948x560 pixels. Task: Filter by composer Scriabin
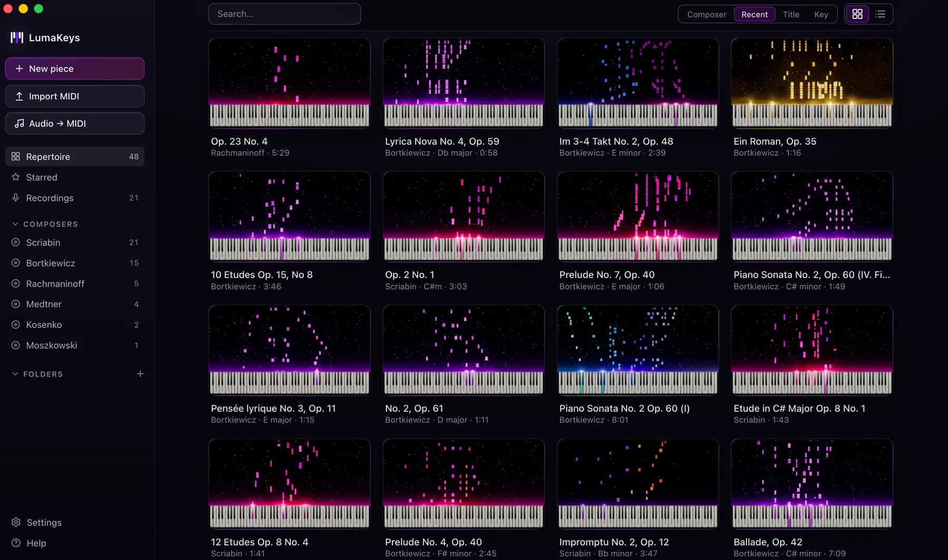coord(75,242)
